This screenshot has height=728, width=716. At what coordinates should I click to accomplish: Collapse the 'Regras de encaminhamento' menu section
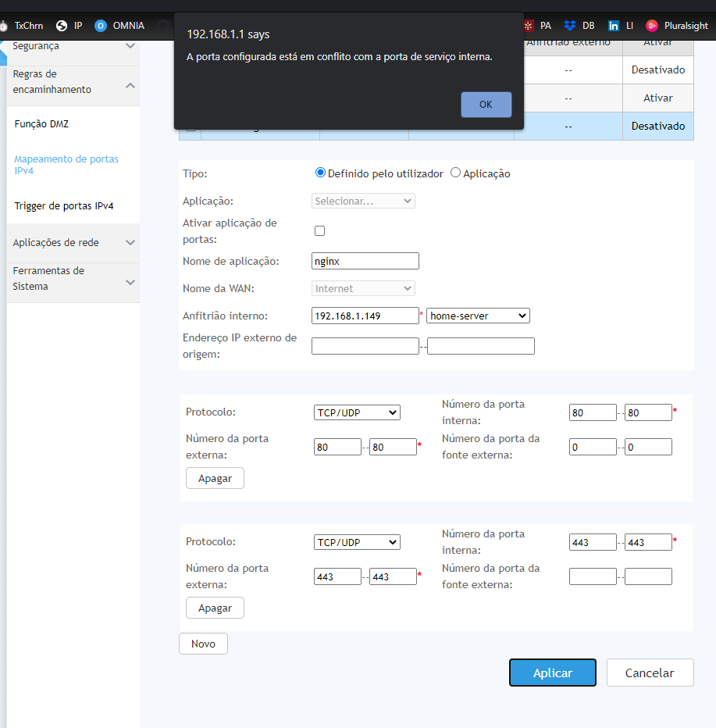(130, 85)
